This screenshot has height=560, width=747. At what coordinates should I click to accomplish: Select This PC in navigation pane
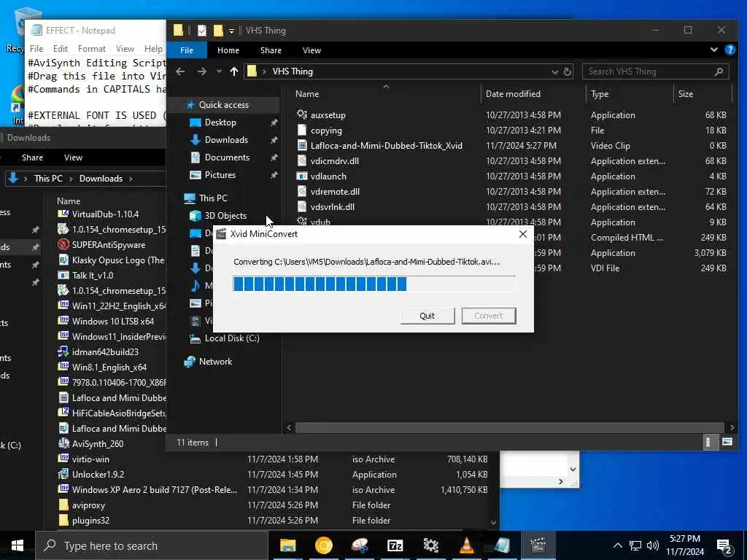point(213,198)
